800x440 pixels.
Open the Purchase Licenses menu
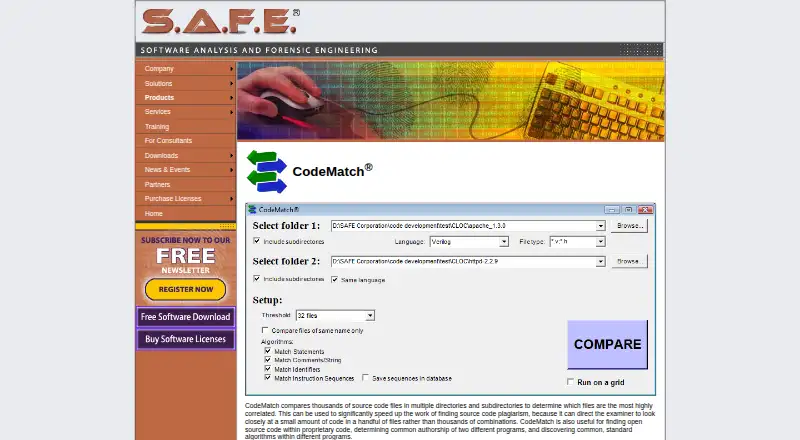185,199
